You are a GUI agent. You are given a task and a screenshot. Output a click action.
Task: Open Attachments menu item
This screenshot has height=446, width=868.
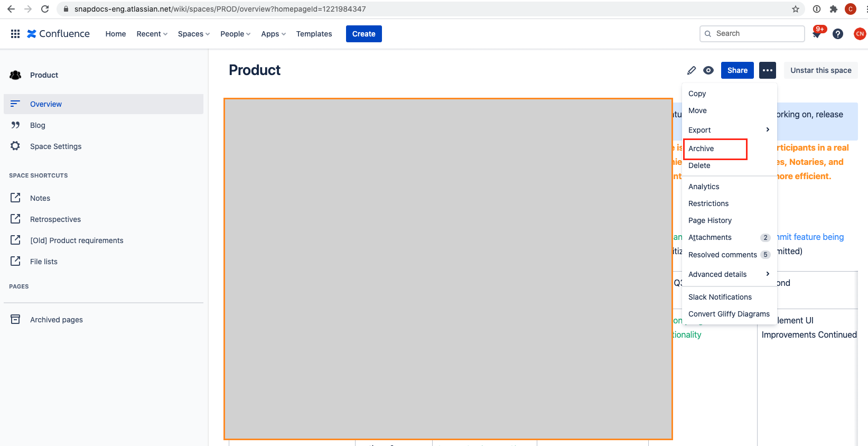[729, 237]
